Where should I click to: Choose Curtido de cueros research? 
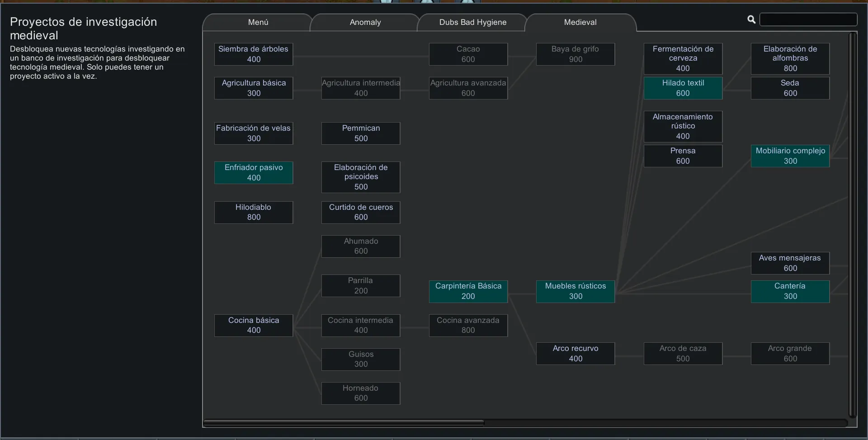coord(360,213)
